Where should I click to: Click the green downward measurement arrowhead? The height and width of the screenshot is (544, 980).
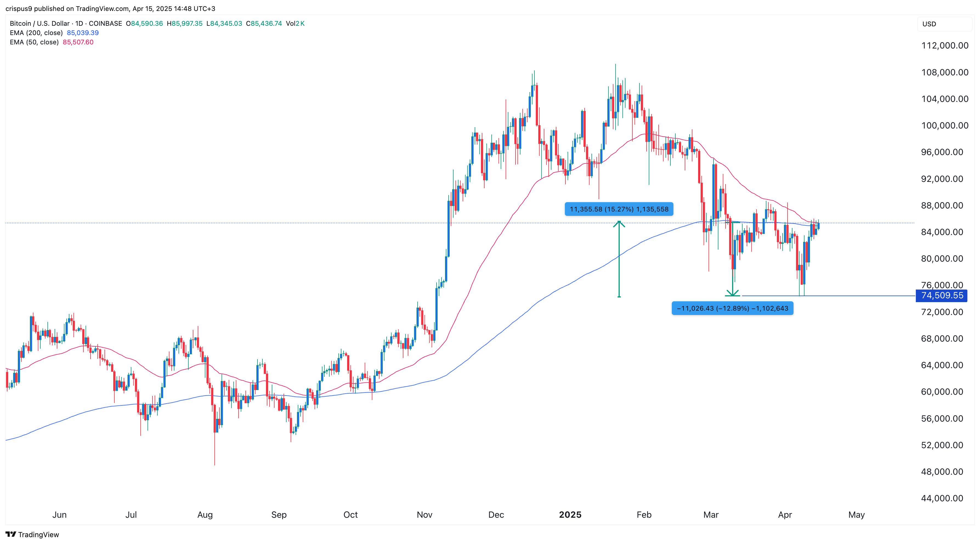click(x=732, y=293)
